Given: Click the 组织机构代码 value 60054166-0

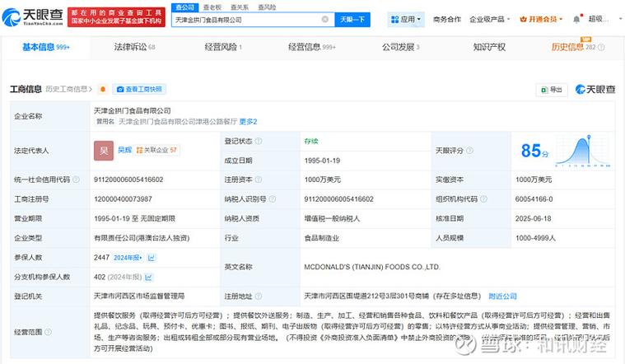Looking at the screenshot, I should (x=534, y=199).
